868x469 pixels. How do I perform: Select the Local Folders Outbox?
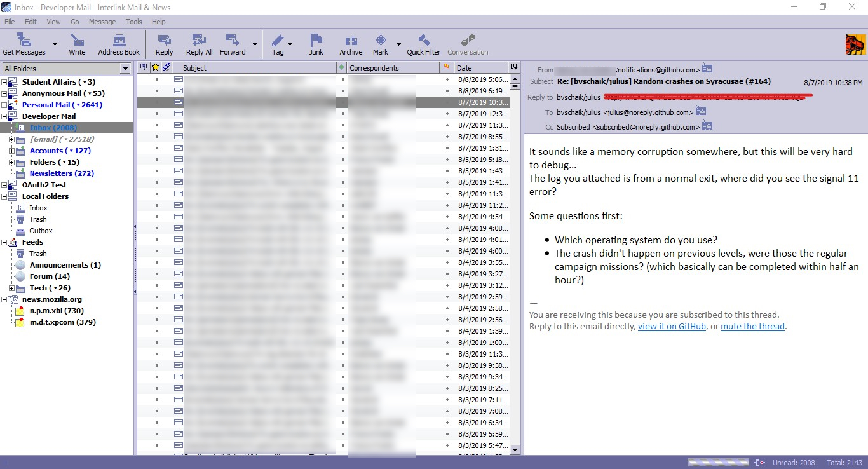point(41,231)
